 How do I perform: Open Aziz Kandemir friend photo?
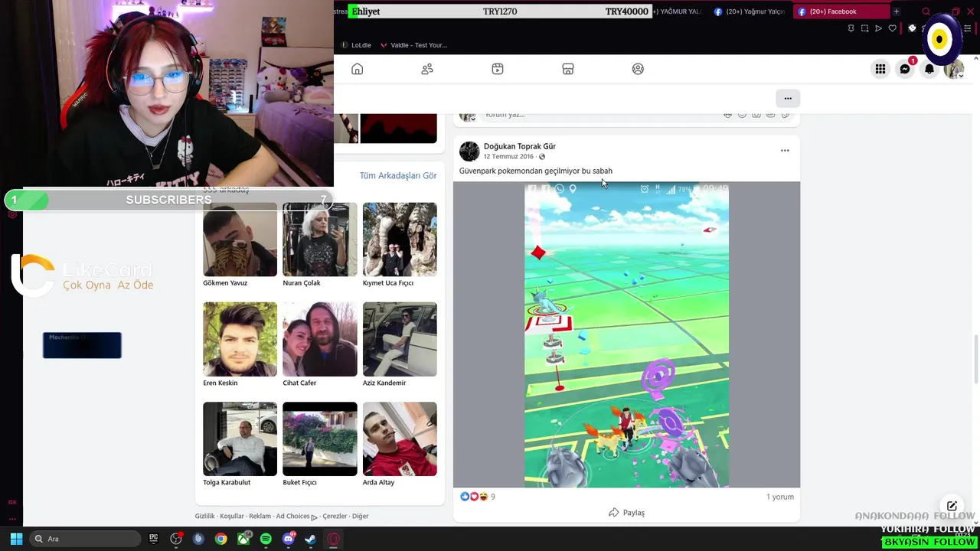(x=400, y=339)
